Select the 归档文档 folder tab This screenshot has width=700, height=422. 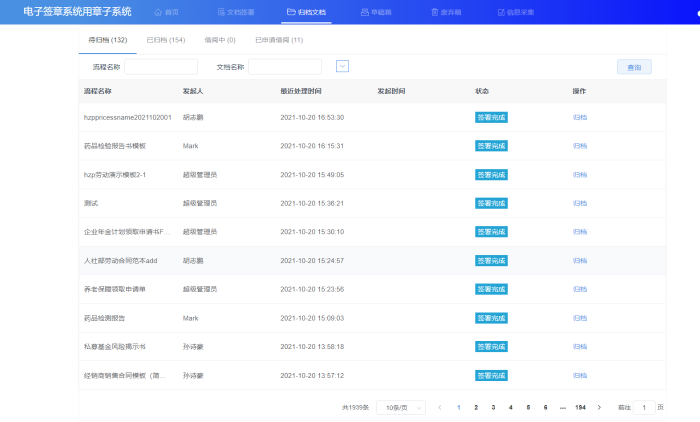(306, 12)
